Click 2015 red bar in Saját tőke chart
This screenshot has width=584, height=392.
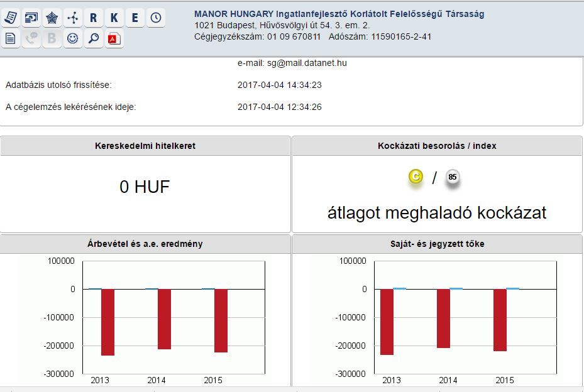pos(500,320)
